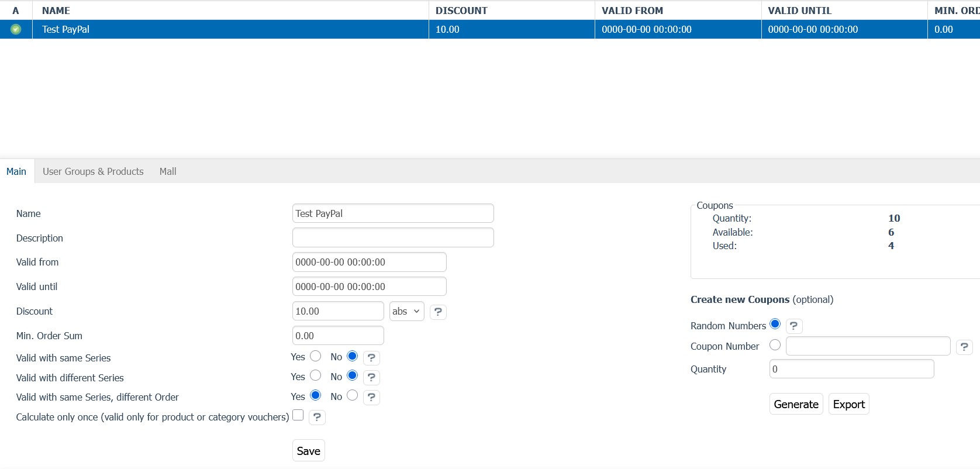The image size is (980, 469).
Task: Show help for Calculate only once option
Action: click(317, 417)
